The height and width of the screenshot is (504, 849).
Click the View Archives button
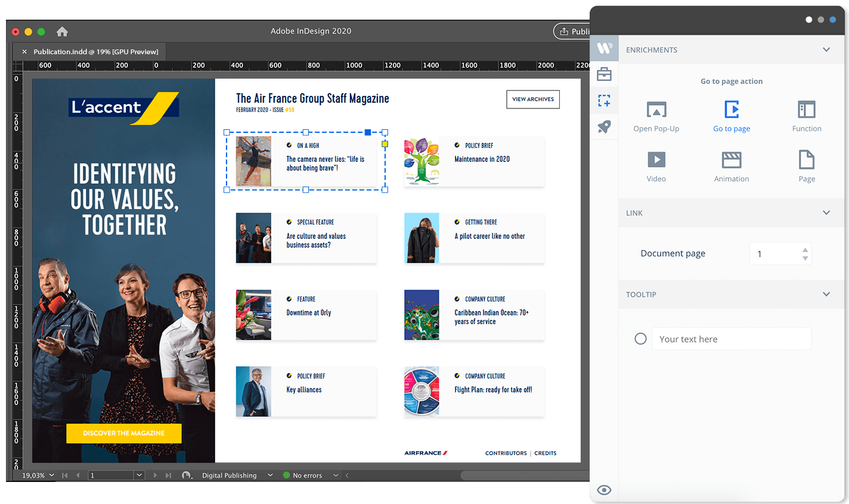coord(532,99)
